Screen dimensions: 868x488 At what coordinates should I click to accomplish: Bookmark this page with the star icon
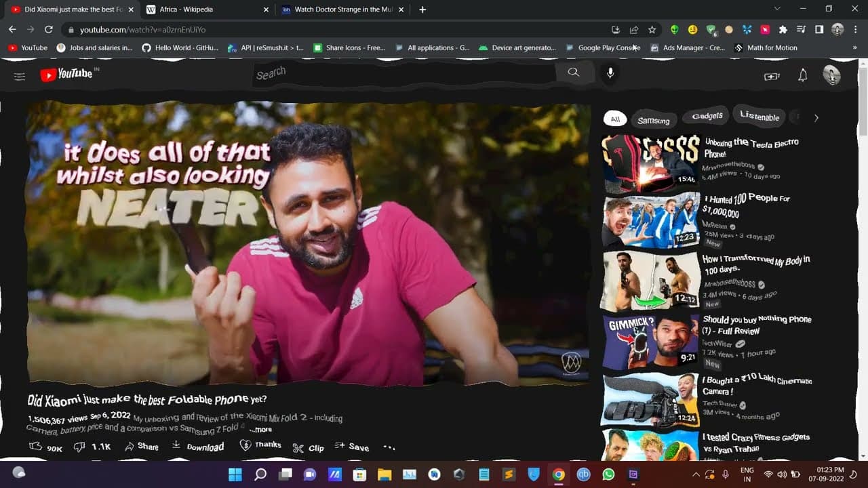point(652,30)
